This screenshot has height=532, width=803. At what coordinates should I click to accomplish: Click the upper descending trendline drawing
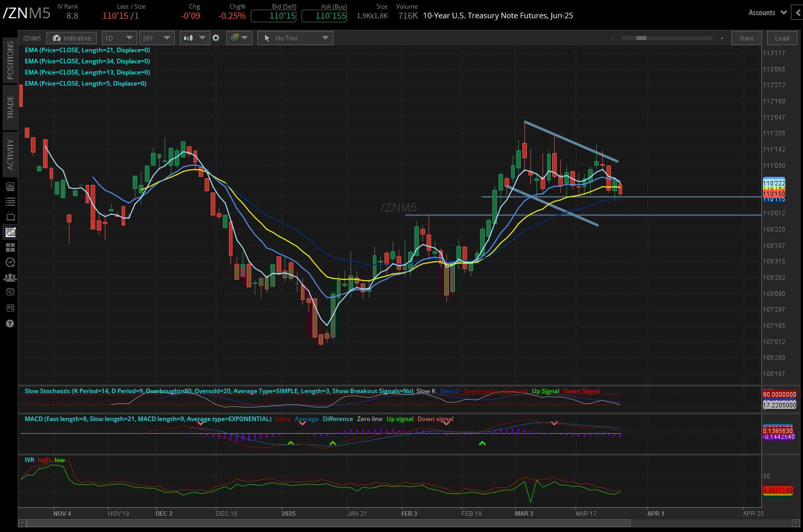[x=571, y=141]
